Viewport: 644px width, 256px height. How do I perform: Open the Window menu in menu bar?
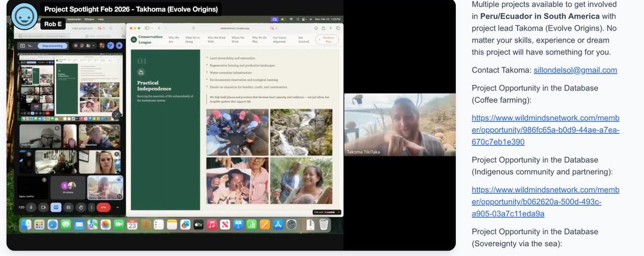[x=90, y=19]
